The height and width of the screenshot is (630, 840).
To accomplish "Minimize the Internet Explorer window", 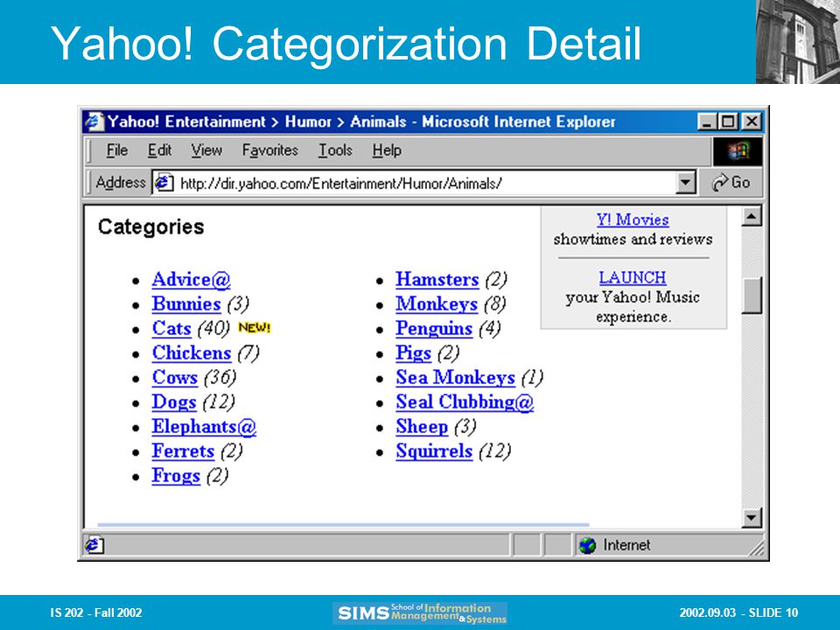I will pyautogui.click(x=707, y=122).
